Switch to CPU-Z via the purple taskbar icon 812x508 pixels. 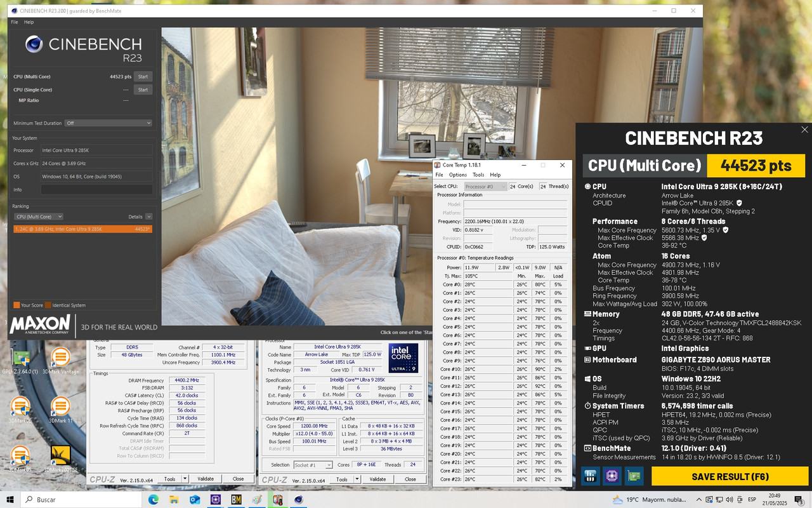[216, 500]
